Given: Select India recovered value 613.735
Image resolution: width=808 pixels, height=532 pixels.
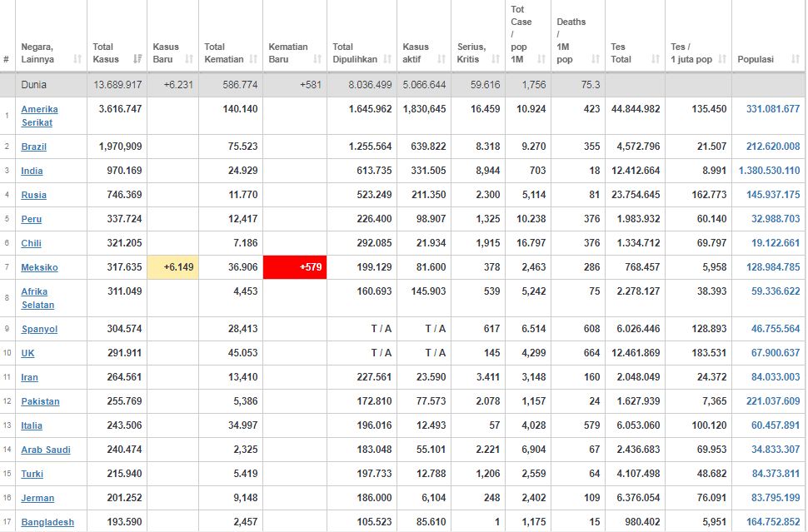Looking at the screenshot, I should click(x=374, y=171).
